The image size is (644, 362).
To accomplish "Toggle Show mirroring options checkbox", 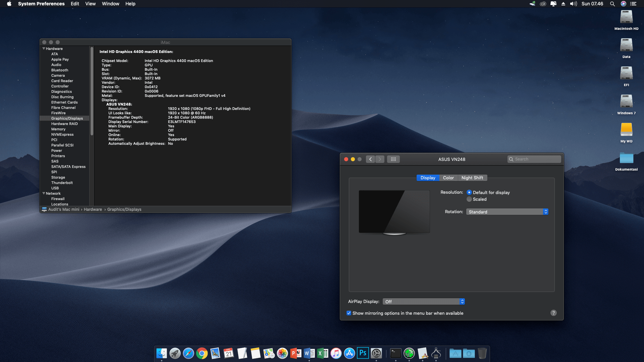I will [x=349, y=313].
